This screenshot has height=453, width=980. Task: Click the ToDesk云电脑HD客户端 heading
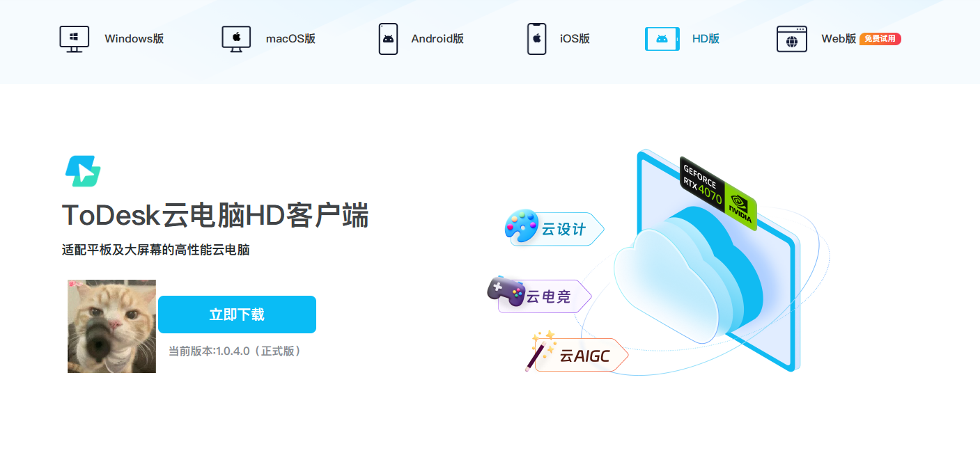[215, 216]
